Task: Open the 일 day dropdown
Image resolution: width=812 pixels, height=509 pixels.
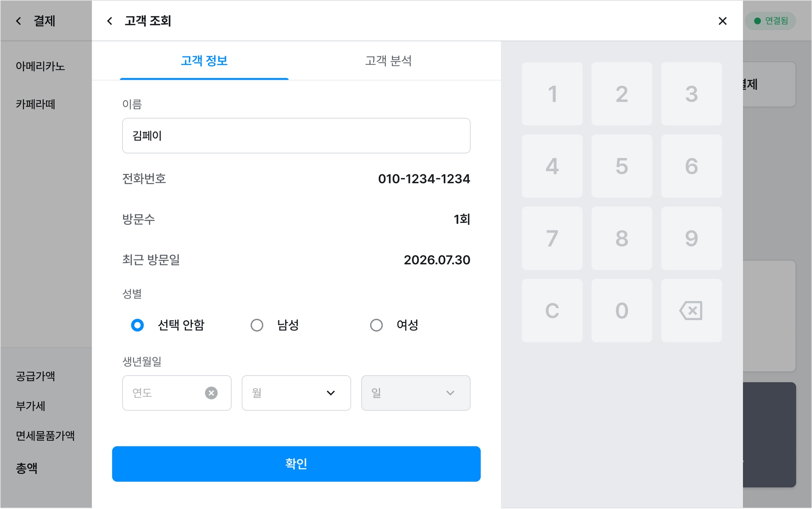Action: 416,393
